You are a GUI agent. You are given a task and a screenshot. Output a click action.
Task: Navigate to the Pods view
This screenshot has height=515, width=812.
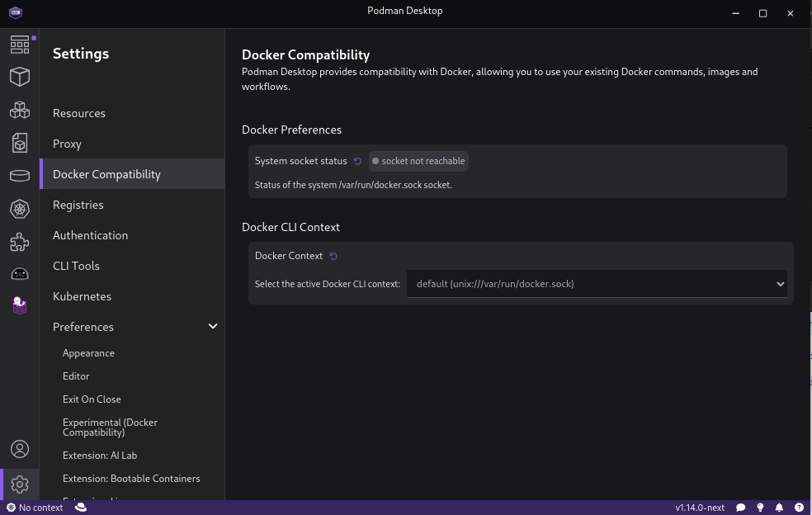(20, 110)
